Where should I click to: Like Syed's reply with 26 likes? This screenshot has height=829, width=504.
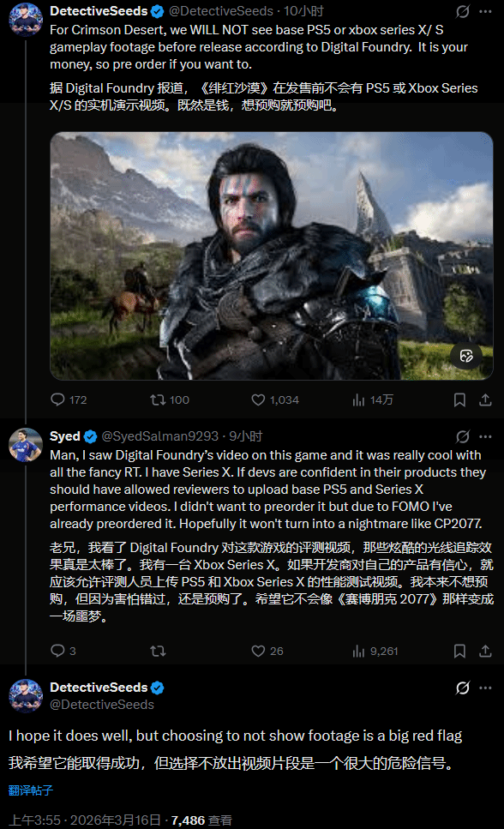pos(267,651)
